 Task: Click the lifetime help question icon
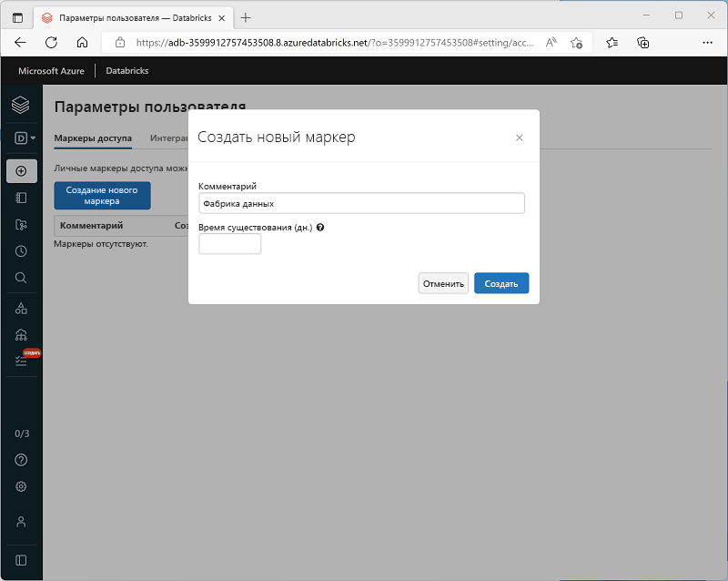pos(320,228)
